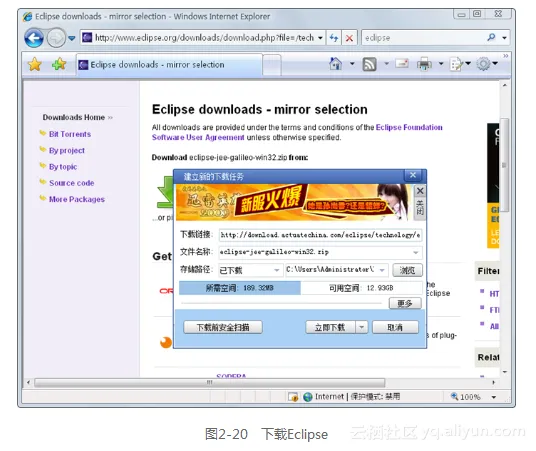Expand the file name dropdown arrow
The width and height of the screenshot is (536, 451).
pyautogui.click(x=415, y=253)
